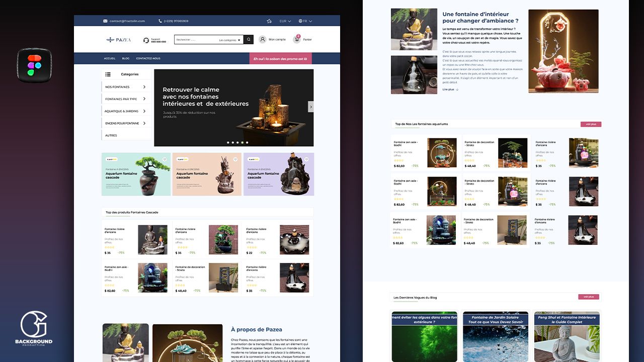Image resolution: width=644 pixels, height=362 pixels.
Task: Click the Pazea logo in the header
Action: 119,40
